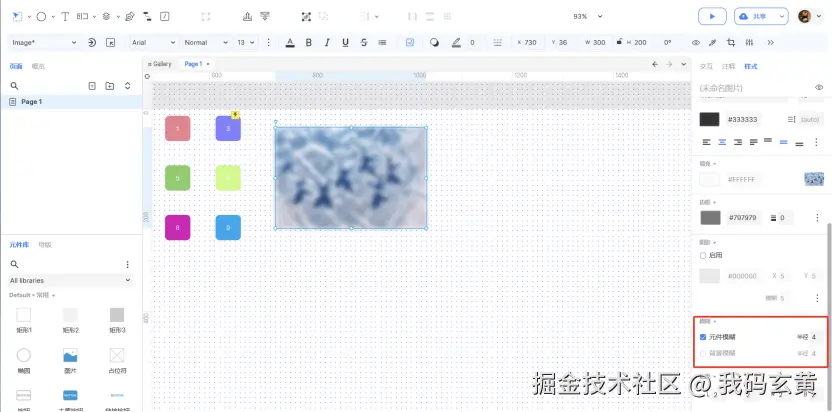Open the share options dropdown arrow
This screenshot has height=412, width=832.
(782, 16)
